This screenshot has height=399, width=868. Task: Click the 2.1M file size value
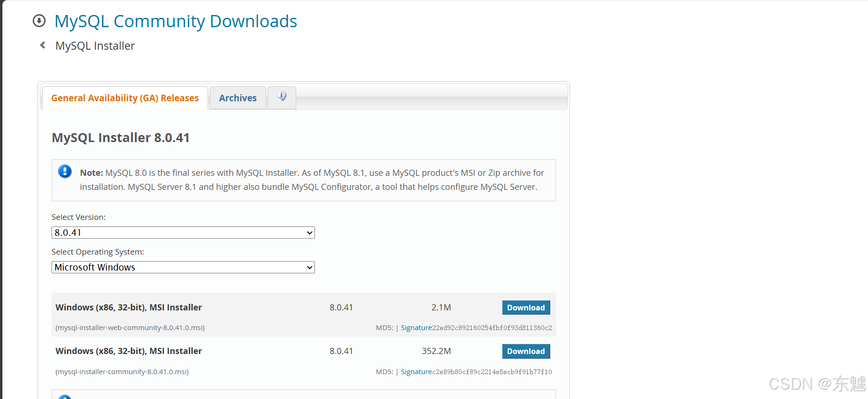[441, 308]
